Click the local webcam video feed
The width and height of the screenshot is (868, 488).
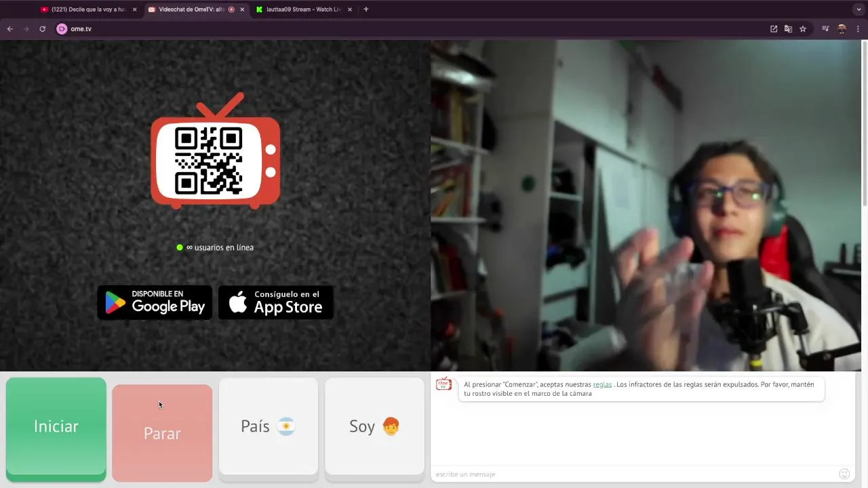point(646,205)
